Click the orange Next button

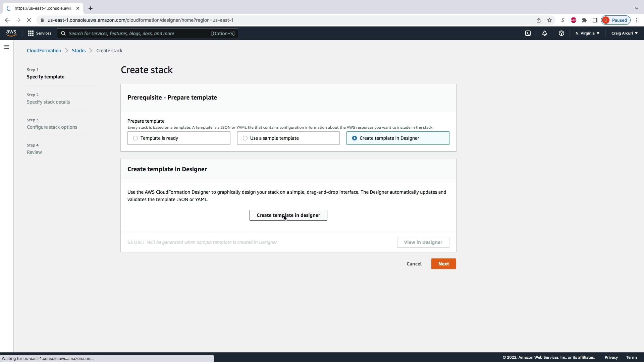click(443, 264)
